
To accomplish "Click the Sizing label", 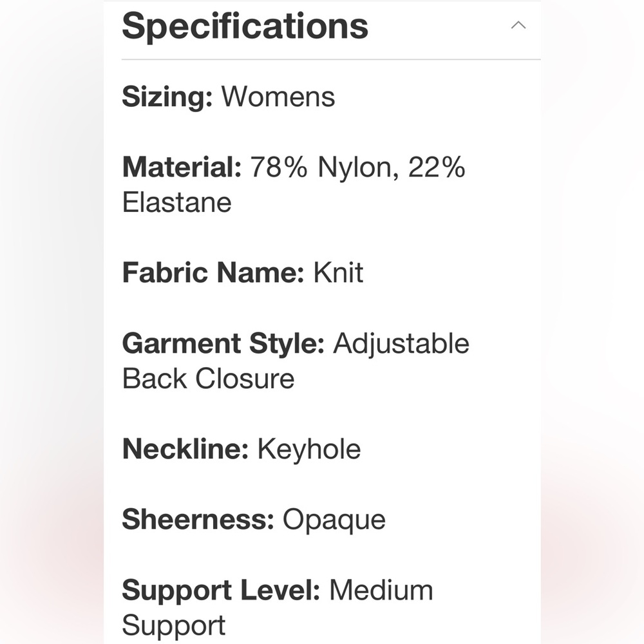I will (x=167, y=97).
